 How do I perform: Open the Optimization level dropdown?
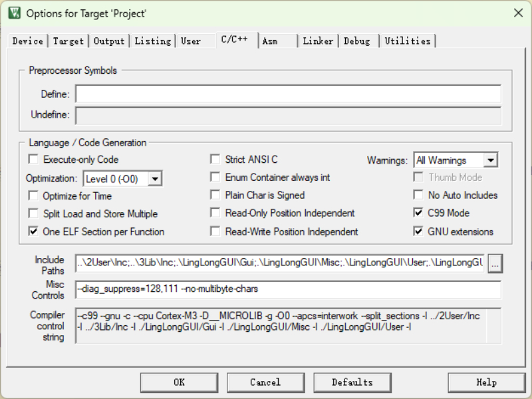pos(155,178)
